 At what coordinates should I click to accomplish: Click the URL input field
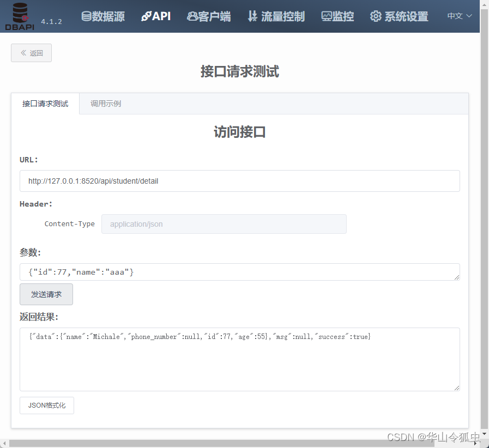pos(240,180)
